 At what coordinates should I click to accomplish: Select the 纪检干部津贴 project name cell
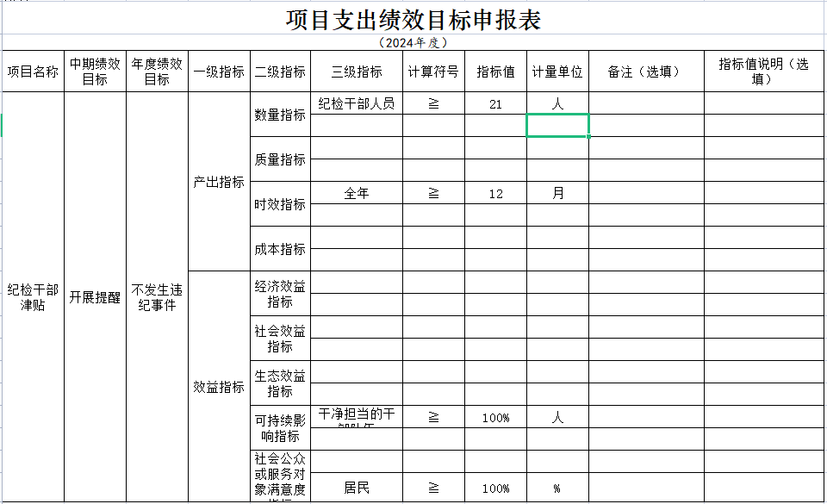(34, 297)
